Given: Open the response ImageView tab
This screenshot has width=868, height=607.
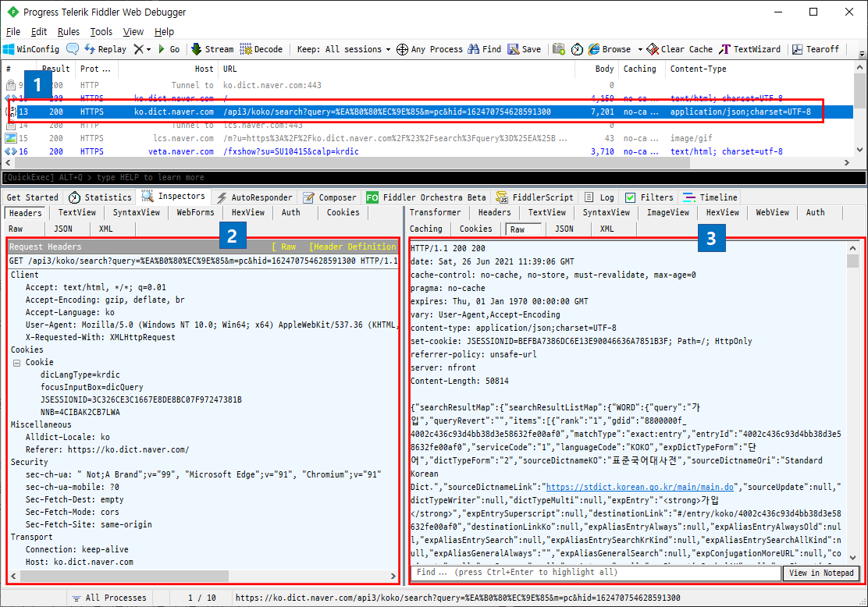Looking at the screenshot, I should pos(667,212).
